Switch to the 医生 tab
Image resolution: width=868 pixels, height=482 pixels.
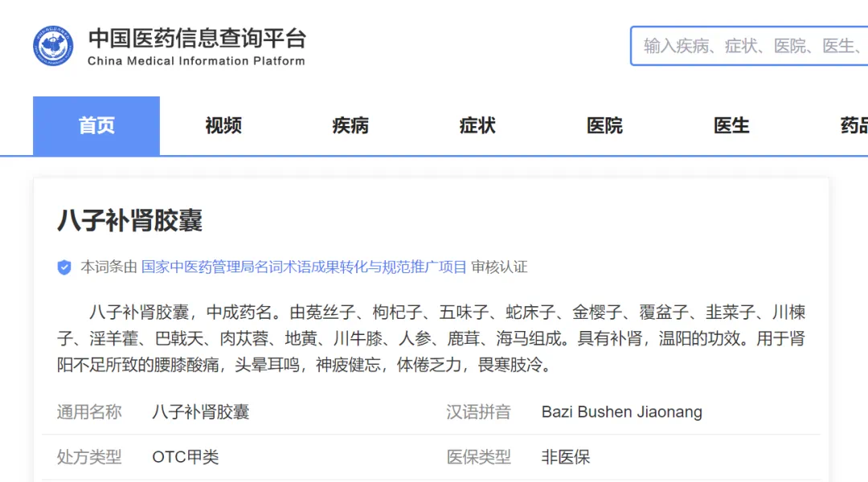pyautogui.click(x=731, y=125)
